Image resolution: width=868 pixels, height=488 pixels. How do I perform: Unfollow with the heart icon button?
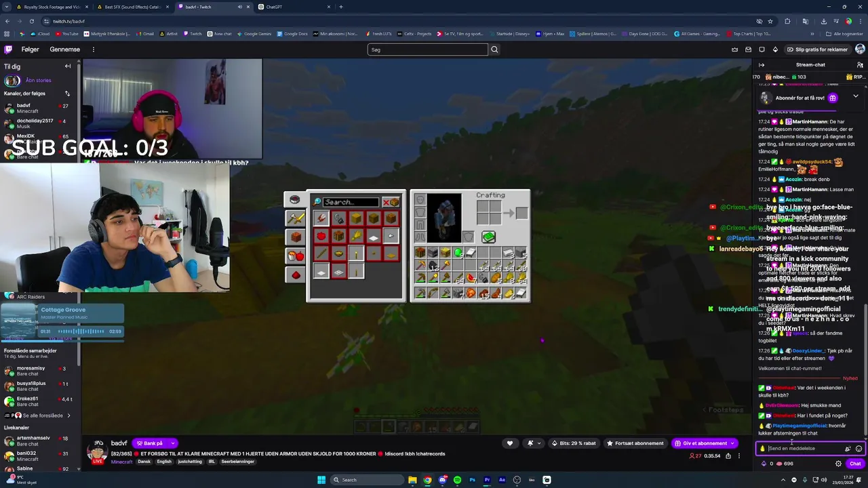pyautogui.click(x=510, y=443)
